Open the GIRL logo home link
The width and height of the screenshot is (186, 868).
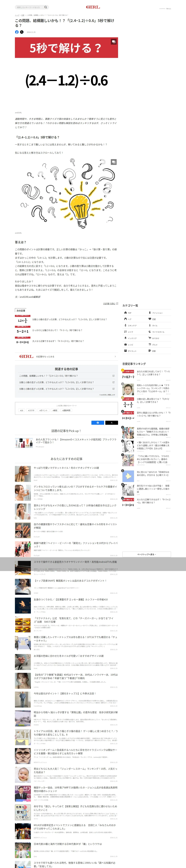click(x=93, y=7)
